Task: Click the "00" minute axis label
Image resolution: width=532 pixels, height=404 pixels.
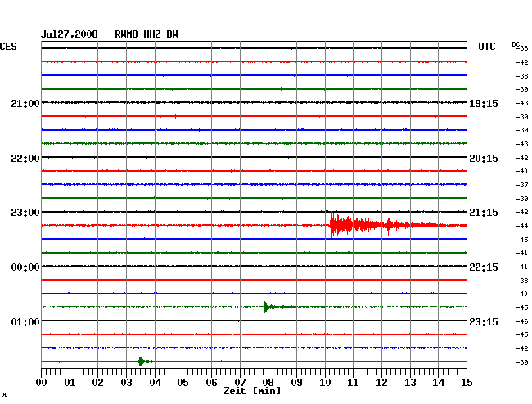Action: (42, 383)
